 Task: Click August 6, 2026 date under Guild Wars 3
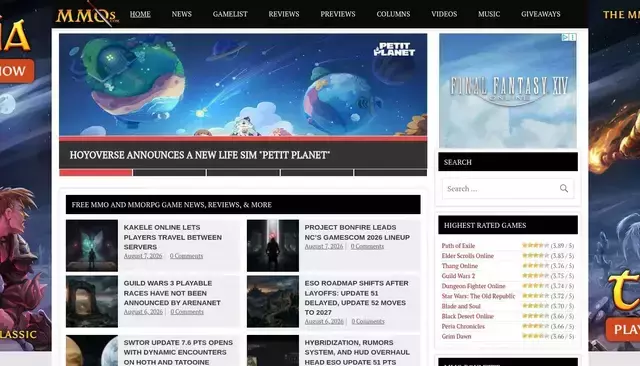[x=143, y=311]
